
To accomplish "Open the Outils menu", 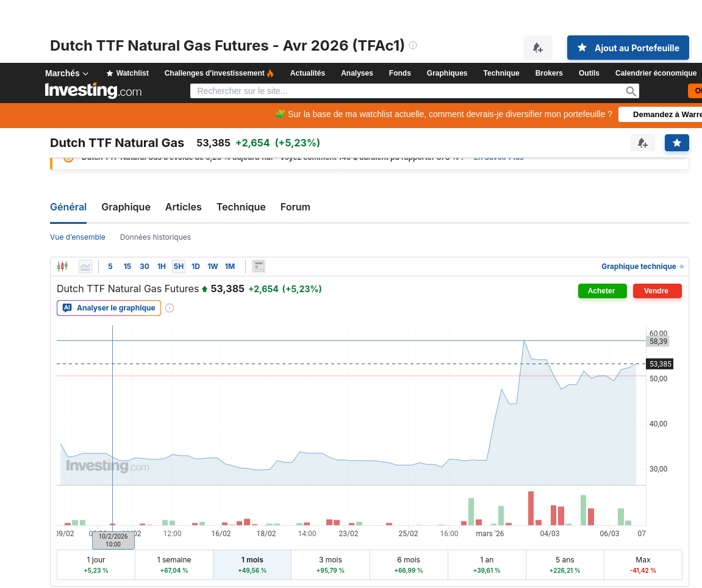I will pos(589,73).
